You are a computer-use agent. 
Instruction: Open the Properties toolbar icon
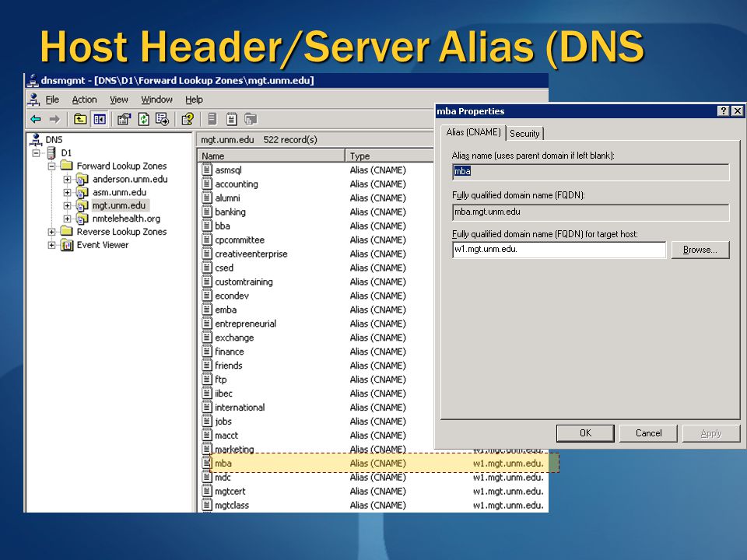pos(124,119)
